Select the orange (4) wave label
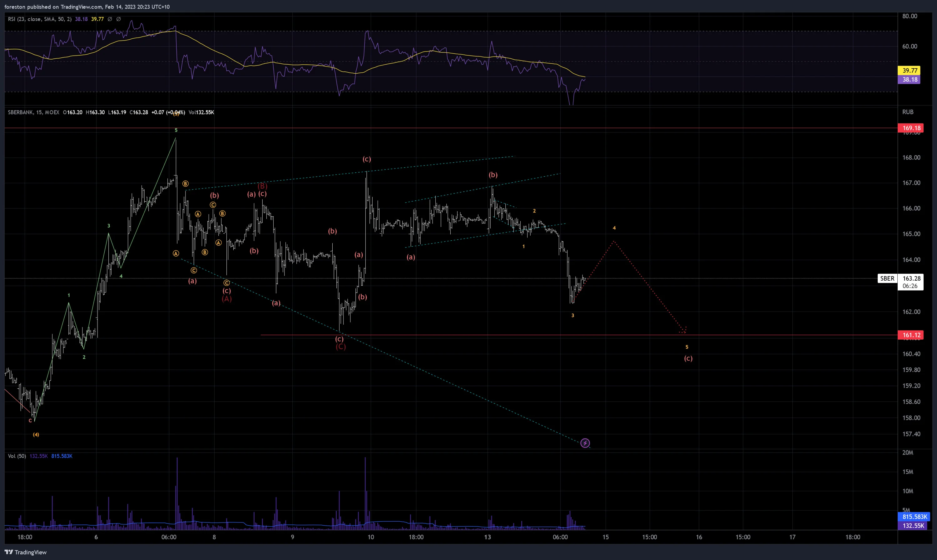Image resolution: width=937 pixels, height=560 pixels. 36,435
